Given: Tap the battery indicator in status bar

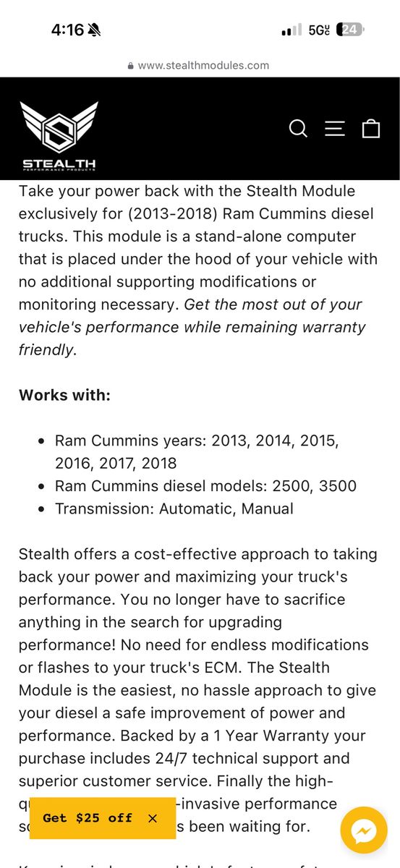Looking at the screenshot, I should click(x=351, y=30).
